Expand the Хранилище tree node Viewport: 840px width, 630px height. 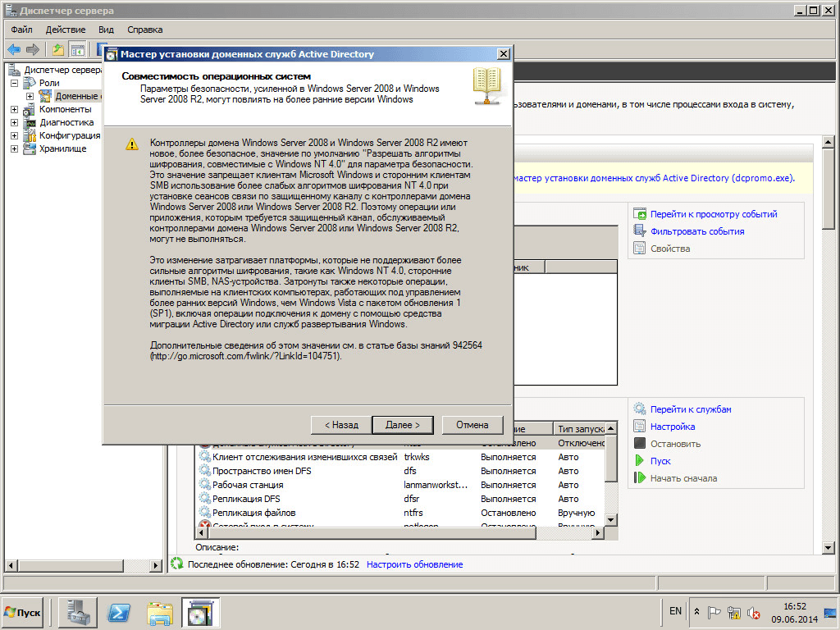pyautogui.click(x=15, y=148)
